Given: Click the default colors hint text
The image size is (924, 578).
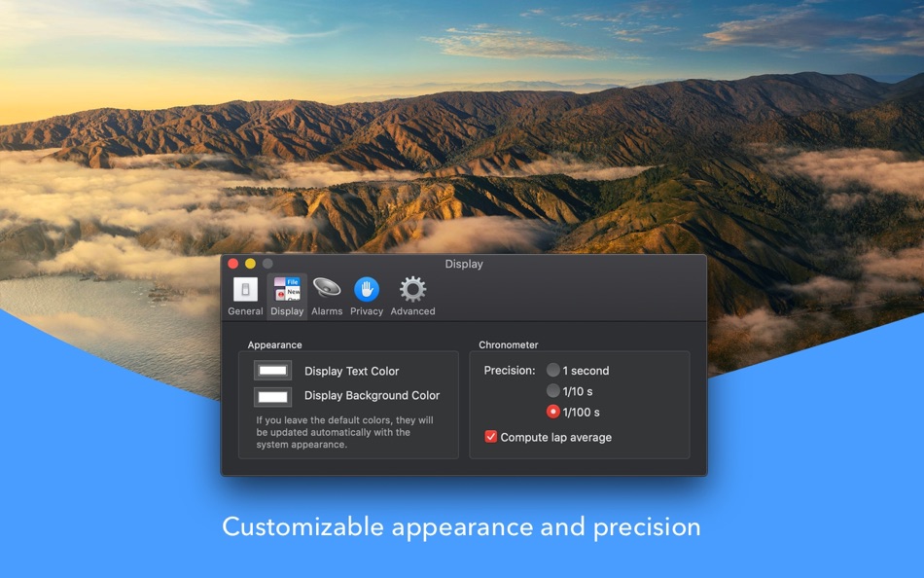Looking at the screenshot, I should [x=344, y=432].
